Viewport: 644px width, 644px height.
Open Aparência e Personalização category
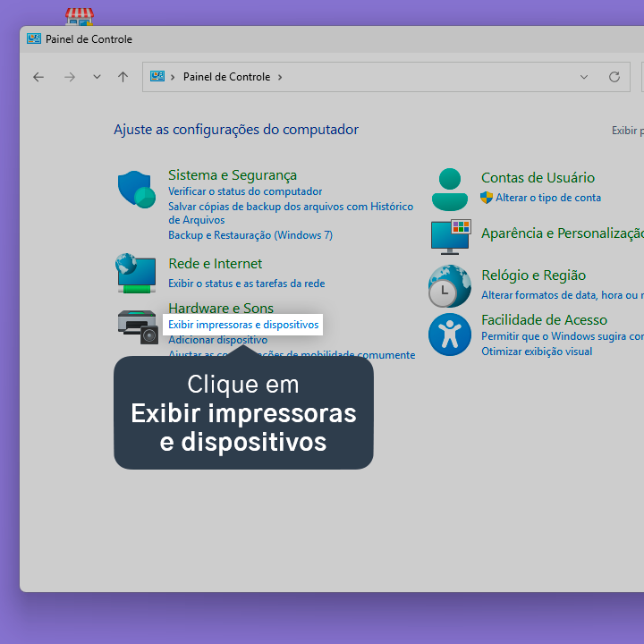tap(563, 233)
